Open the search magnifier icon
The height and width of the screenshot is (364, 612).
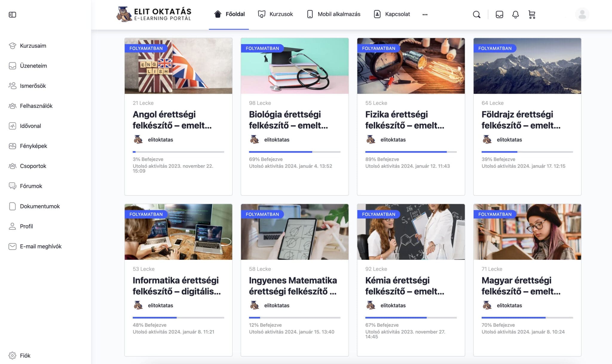click(x=477, y=14)
